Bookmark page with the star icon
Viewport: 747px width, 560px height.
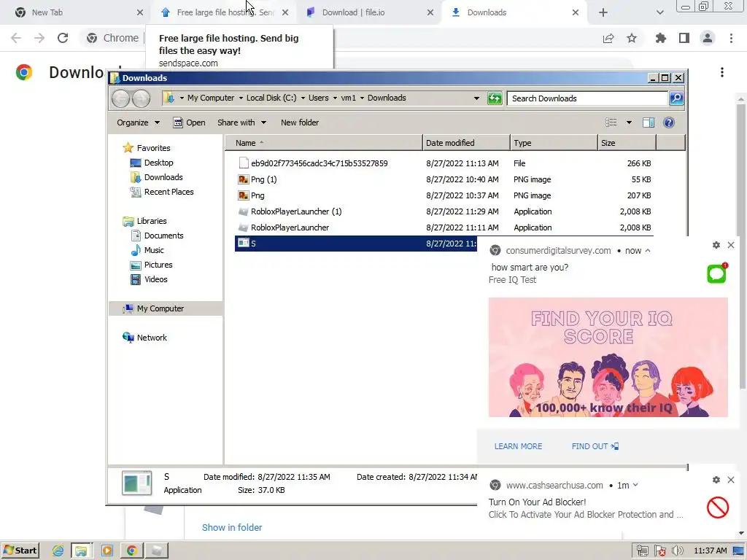[x=632, y=38]
